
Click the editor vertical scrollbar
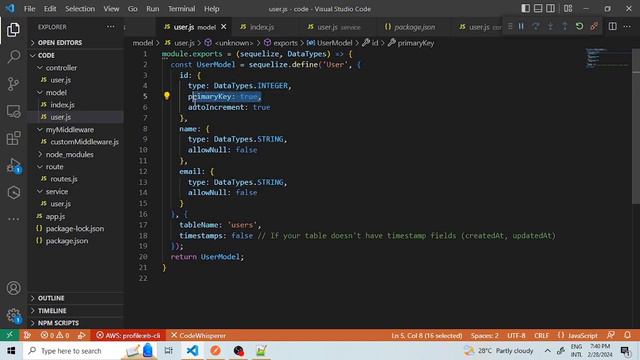(x=636, y=127)
